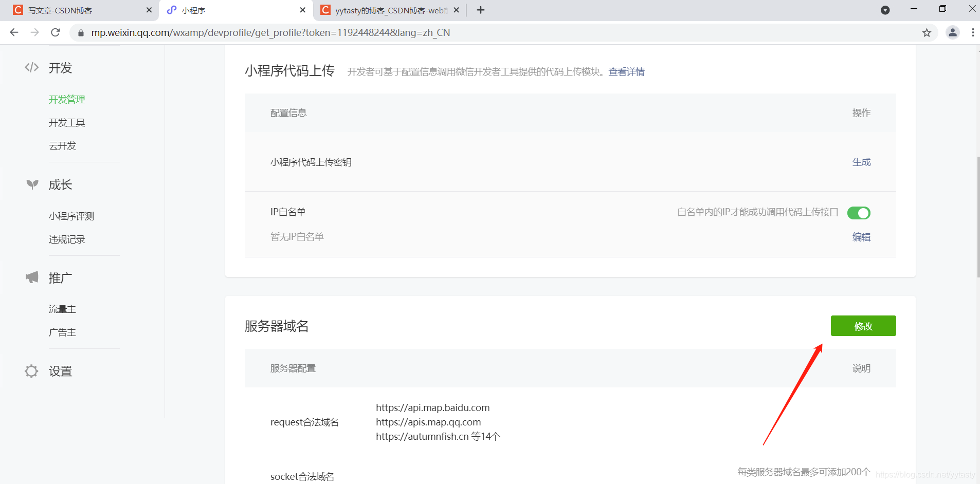Click https://api.map.baidu.com domain text
Image resolution: width=980 pixels, height=484 pixels.
point(432,407)
